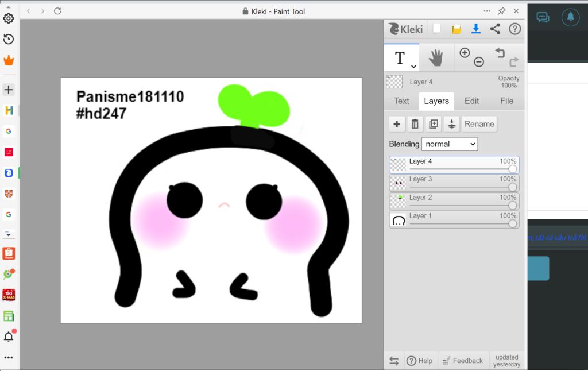Download the image with the blue arrow
This screenshot has height=371, width=588.
(476, 29)
